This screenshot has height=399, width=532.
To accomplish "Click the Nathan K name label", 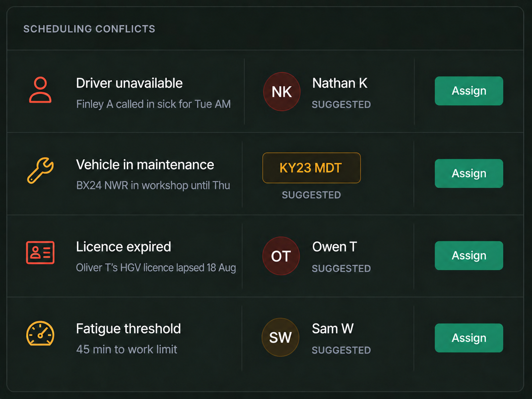I will pyautogui.click(x=340, y=83).
